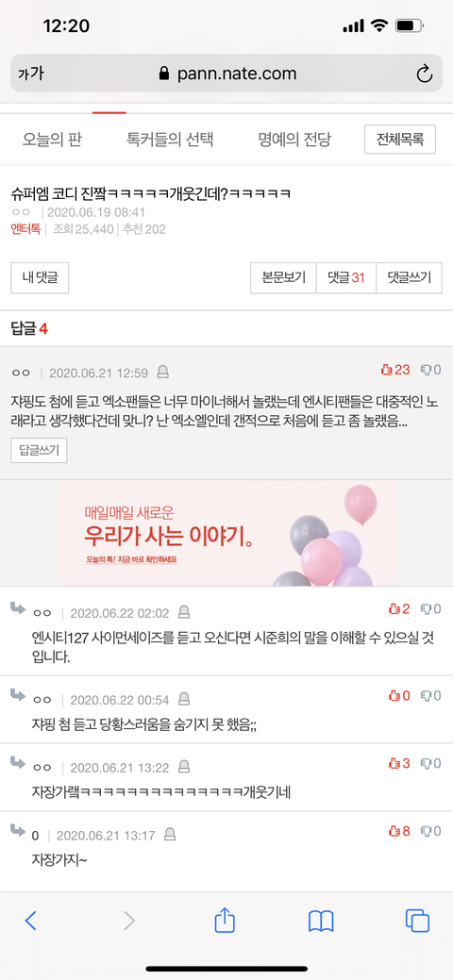Tap the 답글쓰기 reply button
Image resolution: width=453 pixels, height=980 pixels.
coord(39,451)
